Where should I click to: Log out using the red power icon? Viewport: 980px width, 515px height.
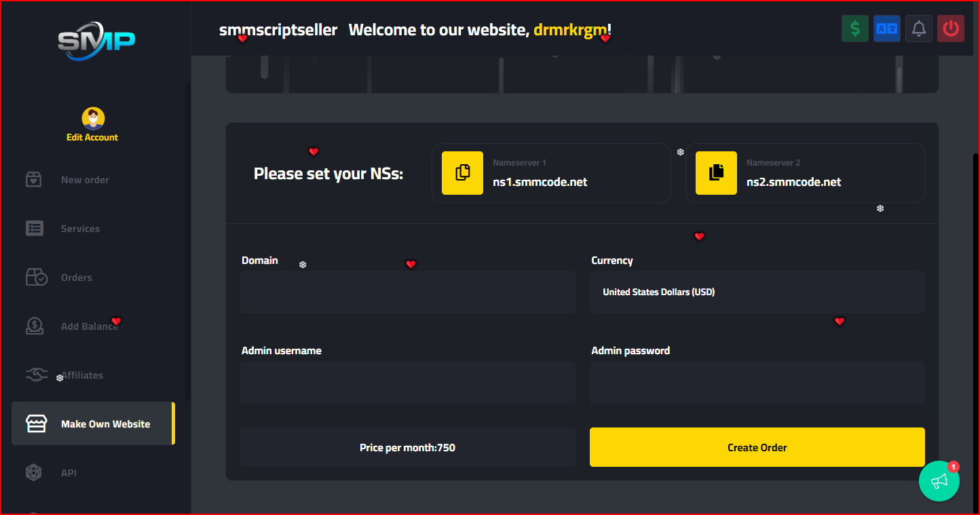(x=950, y=28)
